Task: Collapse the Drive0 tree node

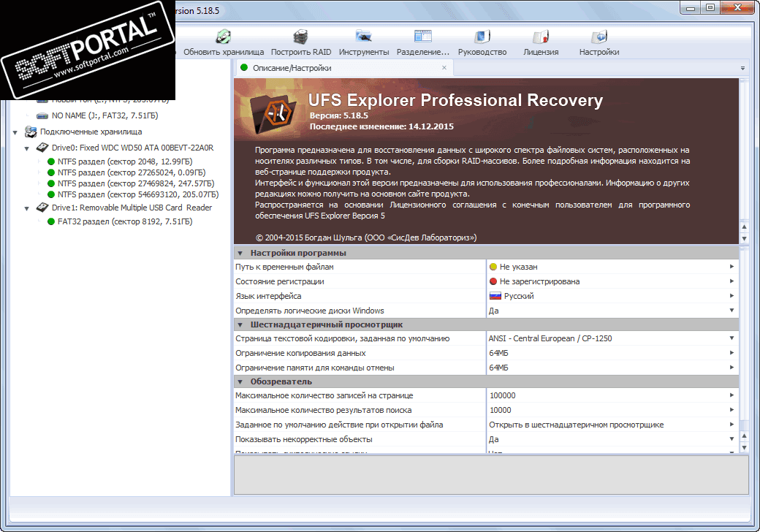Action: point(26,148)
